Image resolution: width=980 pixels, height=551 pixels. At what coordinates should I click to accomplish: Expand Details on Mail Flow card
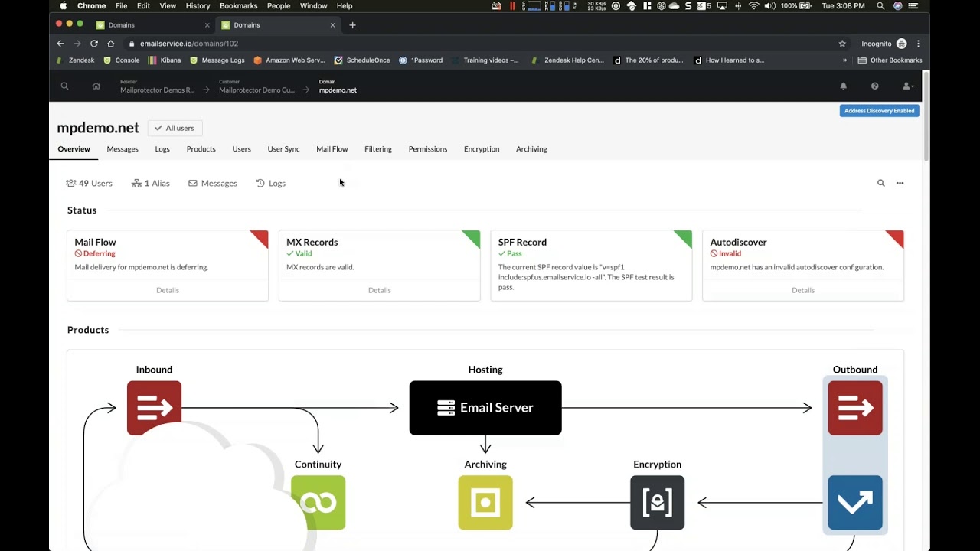pyautogui.click(x=168, y=290)
